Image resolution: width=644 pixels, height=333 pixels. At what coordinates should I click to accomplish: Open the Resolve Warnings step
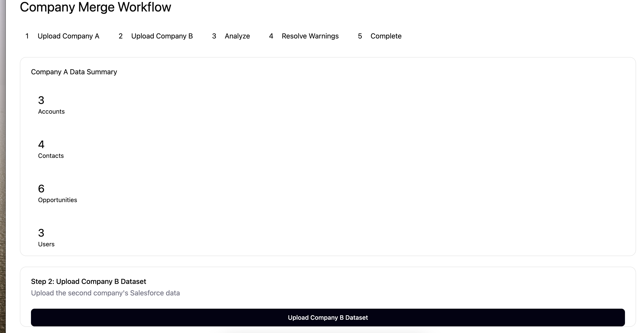[x=310, y=36]
